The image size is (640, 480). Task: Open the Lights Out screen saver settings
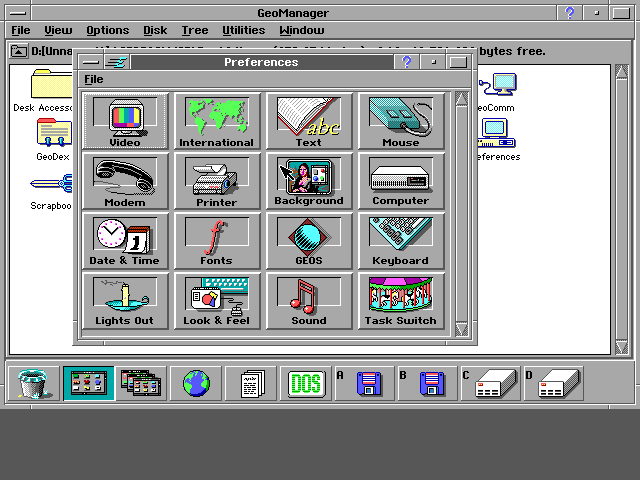click(x=125, y=301)
